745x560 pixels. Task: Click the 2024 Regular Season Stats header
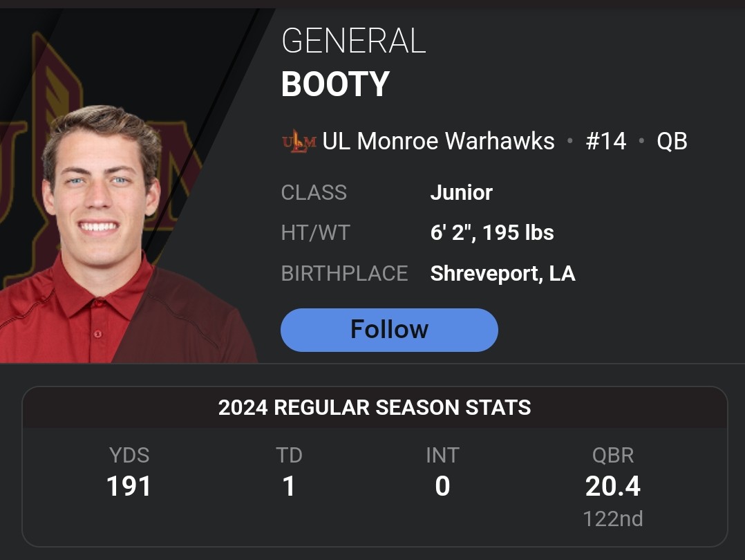pyautogui.click(x=375, y=408)
